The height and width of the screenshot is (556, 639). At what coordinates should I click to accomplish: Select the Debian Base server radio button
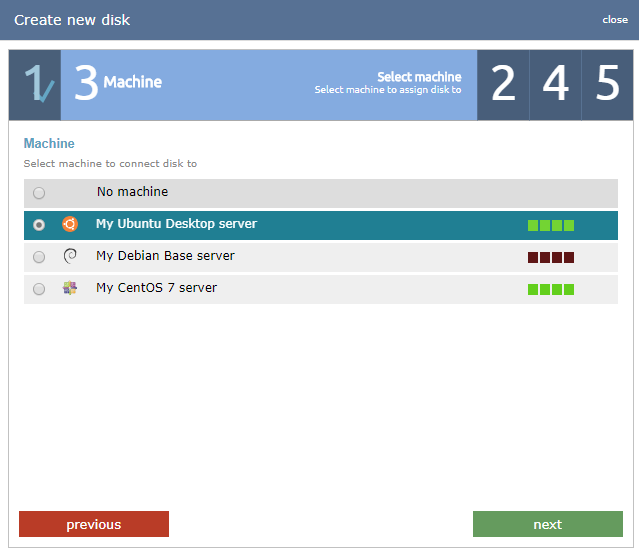tap(39, 257)
